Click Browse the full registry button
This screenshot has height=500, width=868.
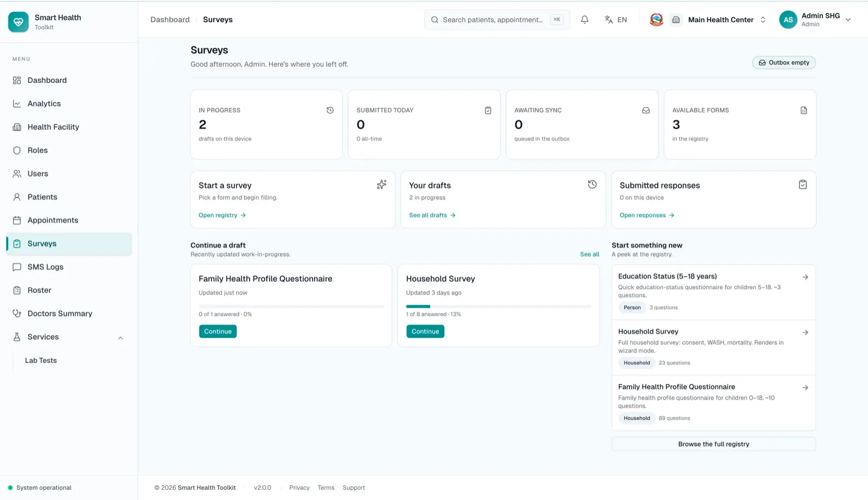pos(713,444)
